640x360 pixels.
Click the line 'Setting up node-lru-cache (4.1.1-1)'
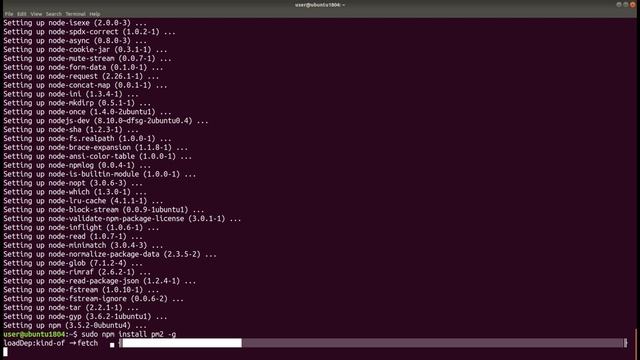point(83,200)
